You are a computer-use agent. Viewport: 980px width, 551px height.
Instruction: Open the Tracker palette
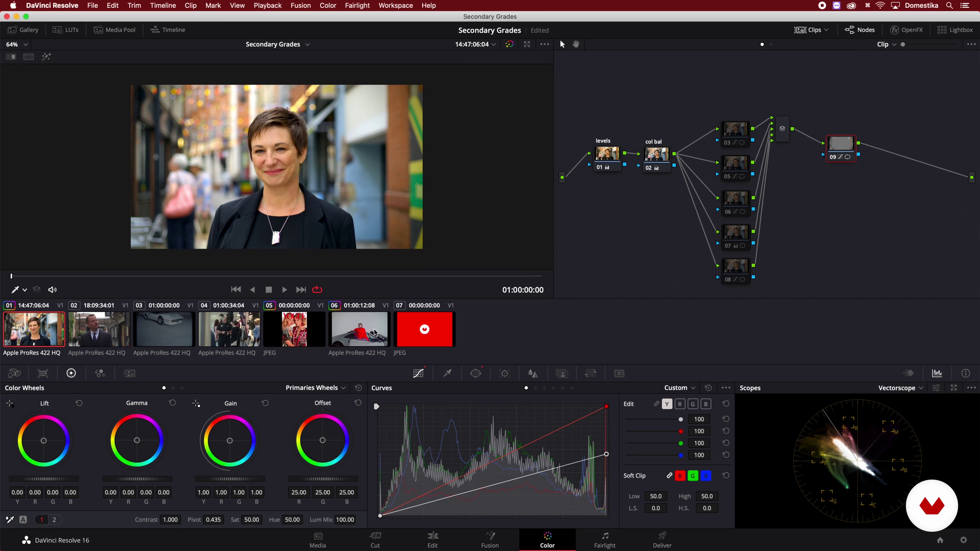coord(505,373)
